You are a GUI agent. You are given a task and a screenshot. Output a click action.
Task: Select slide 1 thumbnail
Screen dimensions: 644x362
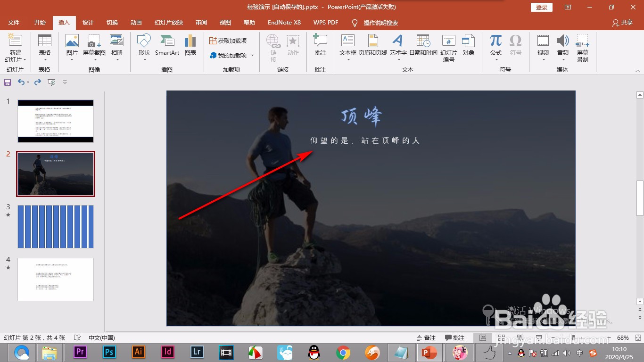[56, 121]
